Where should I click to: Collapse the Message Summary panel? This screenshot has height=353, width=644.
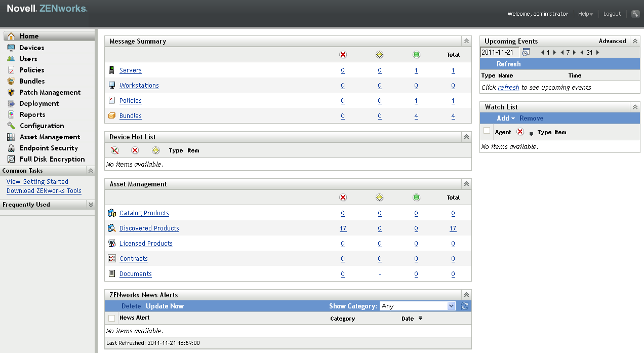(x=465, y=41)
